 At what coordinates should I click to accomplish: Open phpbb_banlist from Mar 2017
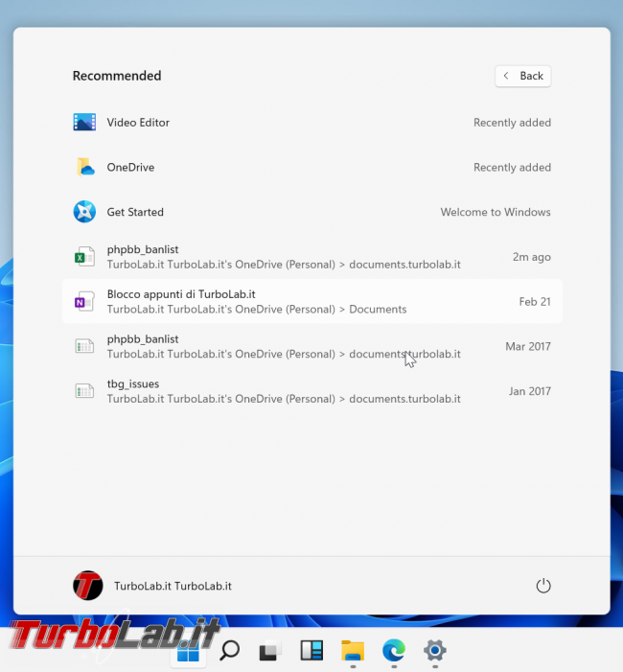pyautogui.click(x=311, y=346)
